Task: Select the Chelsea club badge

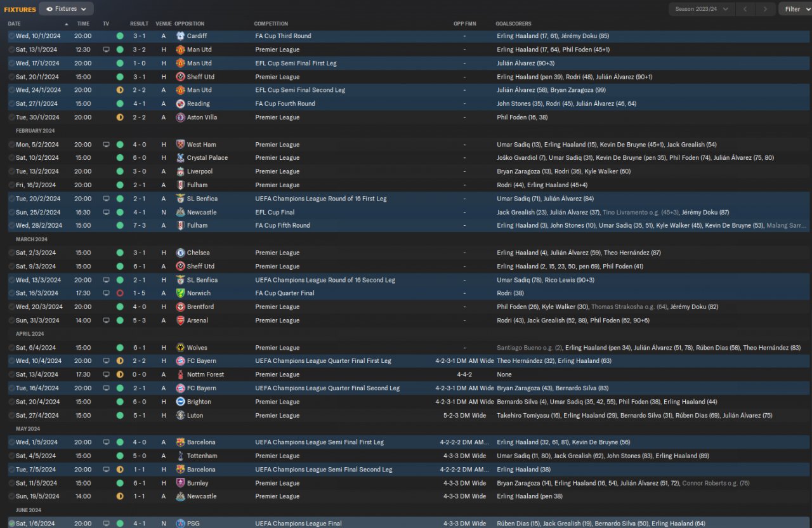Action: [180, 253]
